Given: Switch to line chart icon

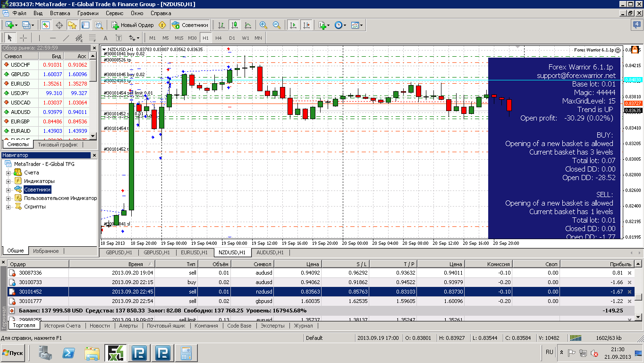Looking at the screenshot, I should click(247, 25).
